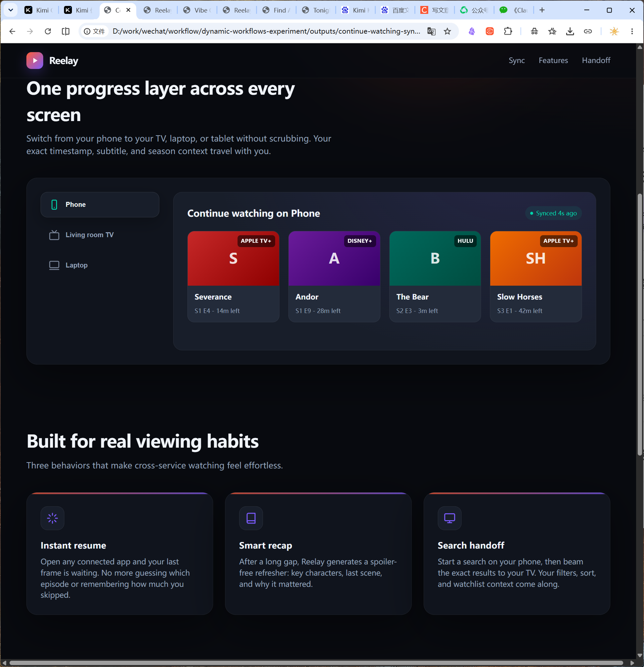
Task: Switch to the Find A tab
Action: pyautogui.click(x=276, y=10)
